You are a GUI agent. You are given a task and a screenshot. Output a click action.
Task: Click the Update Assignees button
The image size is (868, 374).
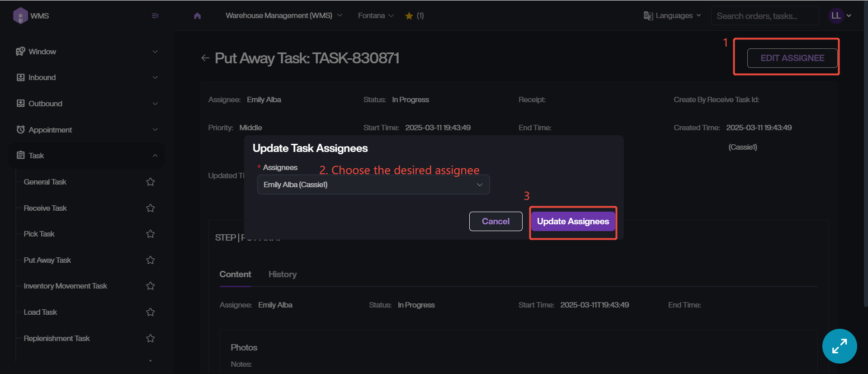[573, 222]
